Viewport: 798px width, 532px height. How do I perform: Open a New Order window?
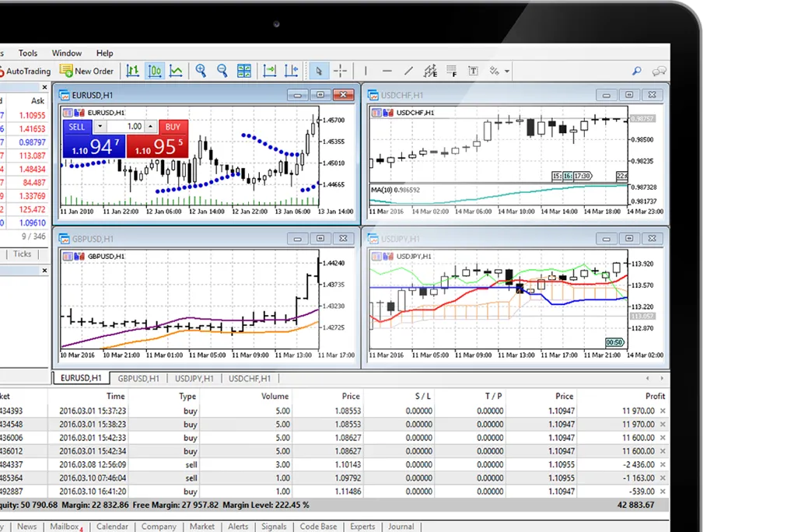[86, 72]
